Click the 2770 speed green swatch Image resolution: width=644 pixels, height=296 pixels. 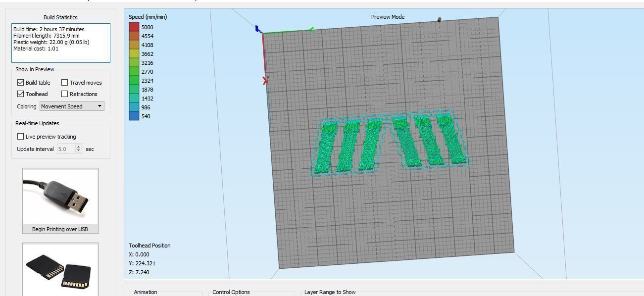point(134,72)
